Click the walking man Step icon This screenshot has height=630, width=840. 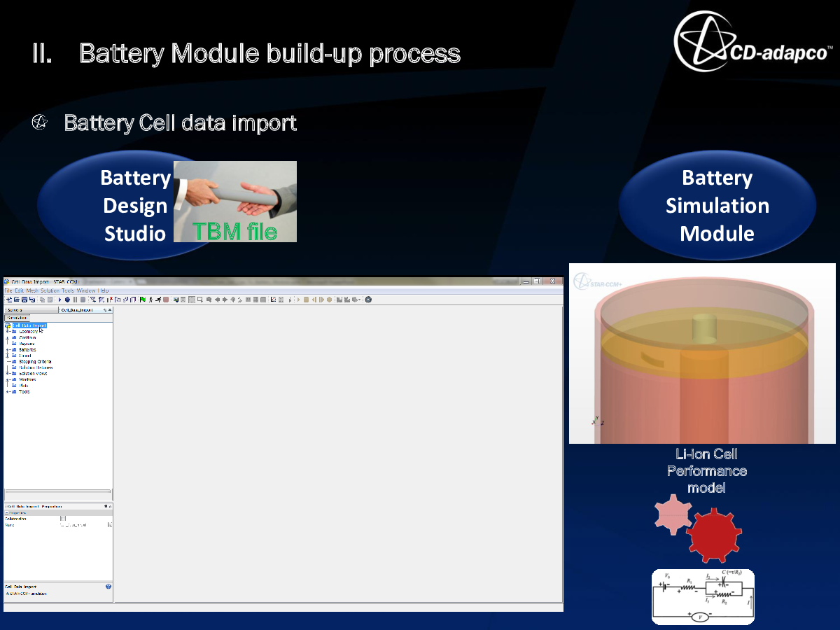pyautogui.click(x=150, y=300)
